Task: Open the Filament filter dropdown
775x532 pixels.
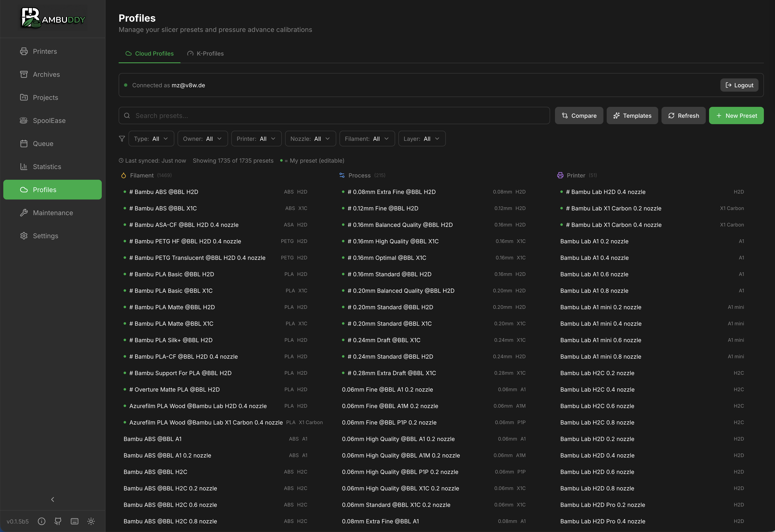Action: click(367, 139)
